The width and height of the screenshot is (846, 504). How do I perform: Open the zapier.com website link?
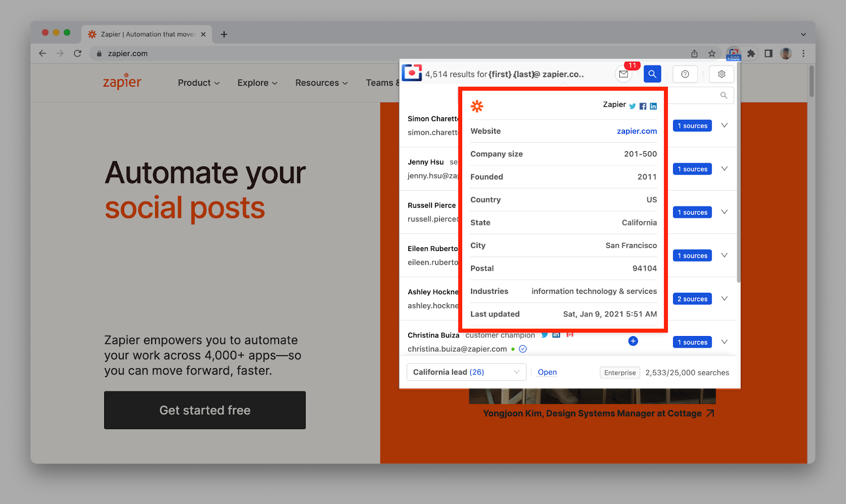637,131
